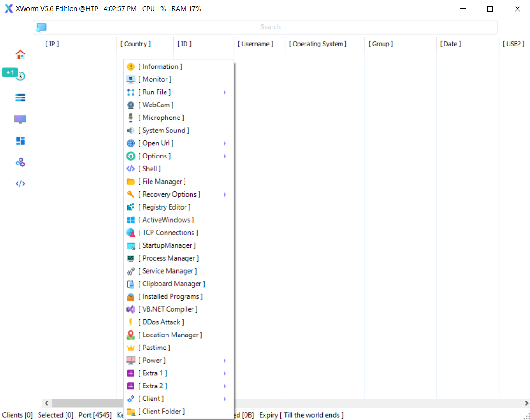530x420 pixels.
Task: Click the map pin Location Manager icon
Action: pos(131,335)
